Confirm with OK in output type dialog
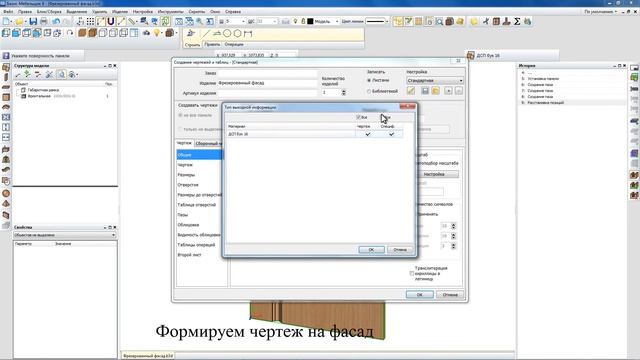 tap(371, 249)
